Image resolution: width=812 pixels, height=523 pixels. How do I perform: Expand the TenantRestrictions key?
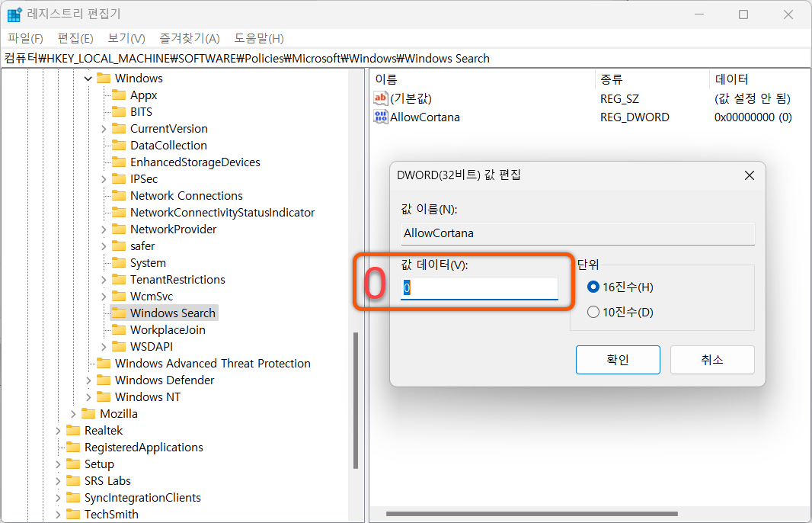tap(104, 280)
